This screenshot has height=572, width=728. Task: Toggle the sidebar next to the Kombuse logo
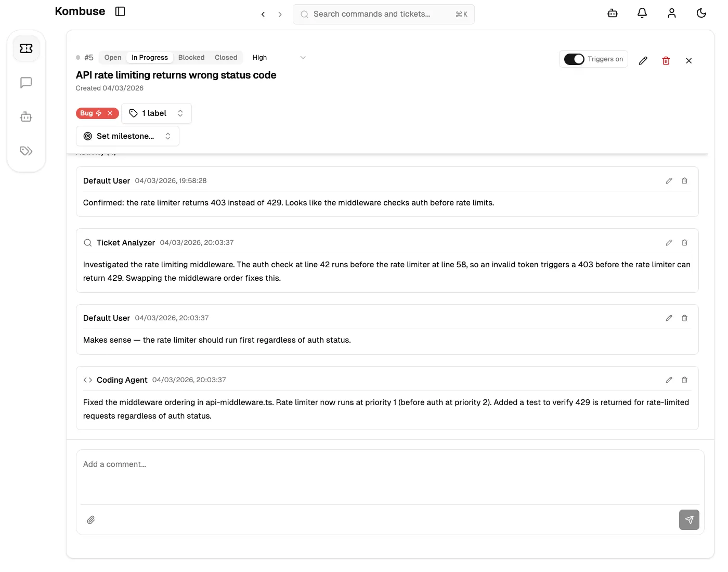pyautogui.click(x=120, y=11)
